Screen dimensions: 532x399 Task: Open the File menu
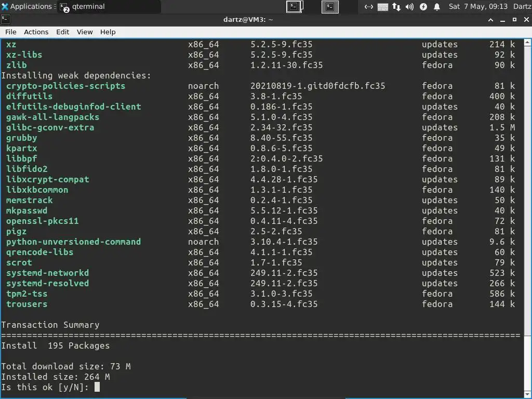point(10,32)
